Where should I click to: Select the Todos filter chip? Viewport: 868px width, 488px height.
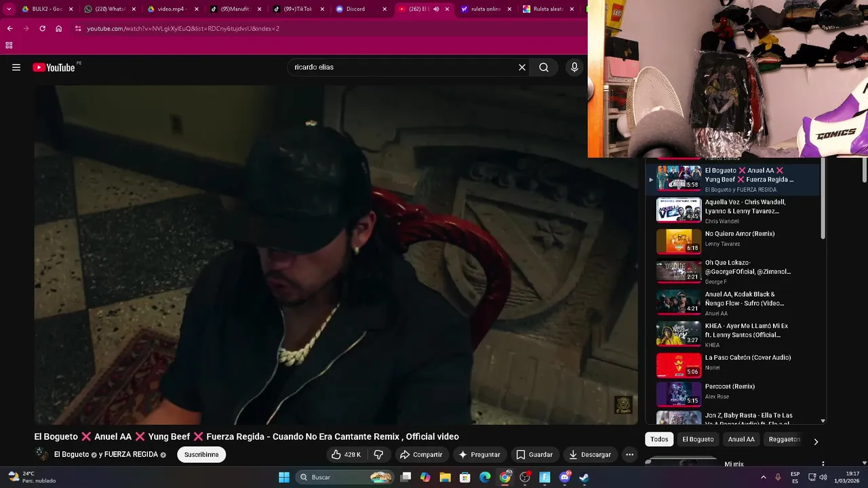[x=659, y=439]
